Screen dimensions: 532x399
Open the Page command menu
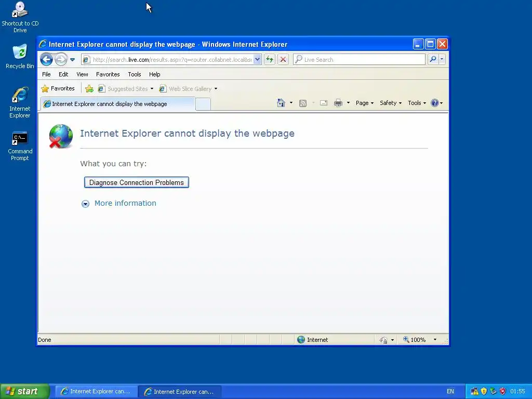coord(364,103)
